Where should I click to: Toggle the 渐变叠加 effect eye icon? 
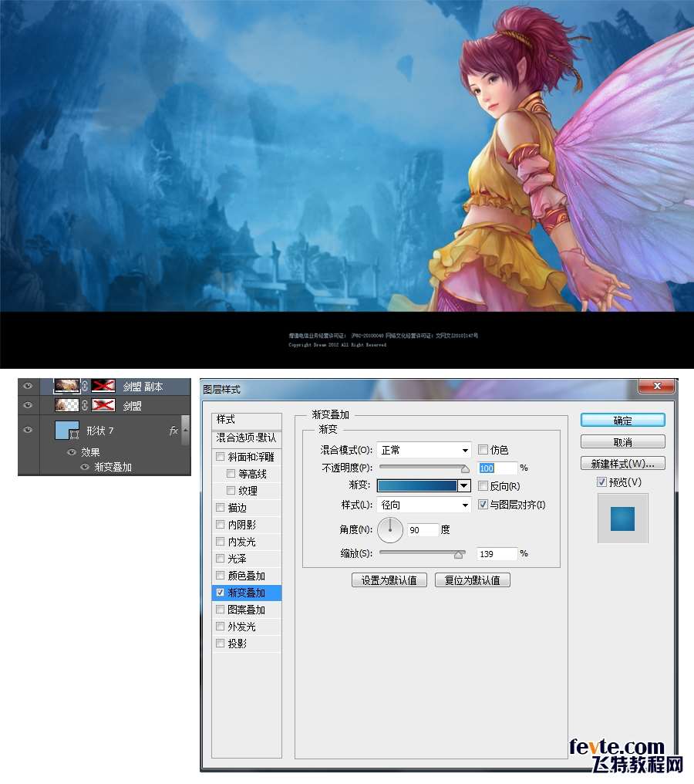86,467
